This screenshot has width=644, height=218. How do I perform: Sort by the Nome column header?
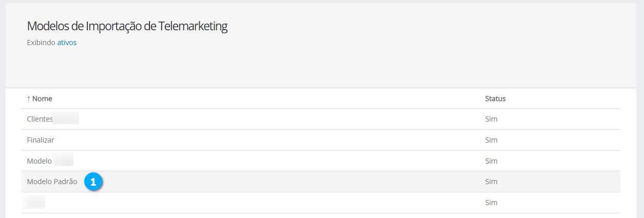click(42, 98)
